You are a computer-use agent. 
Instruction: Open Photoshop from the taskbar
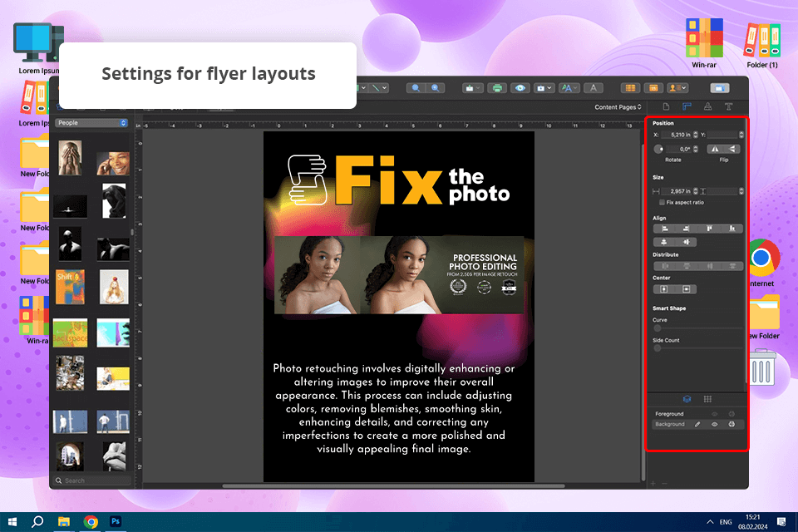coord(116,522)
